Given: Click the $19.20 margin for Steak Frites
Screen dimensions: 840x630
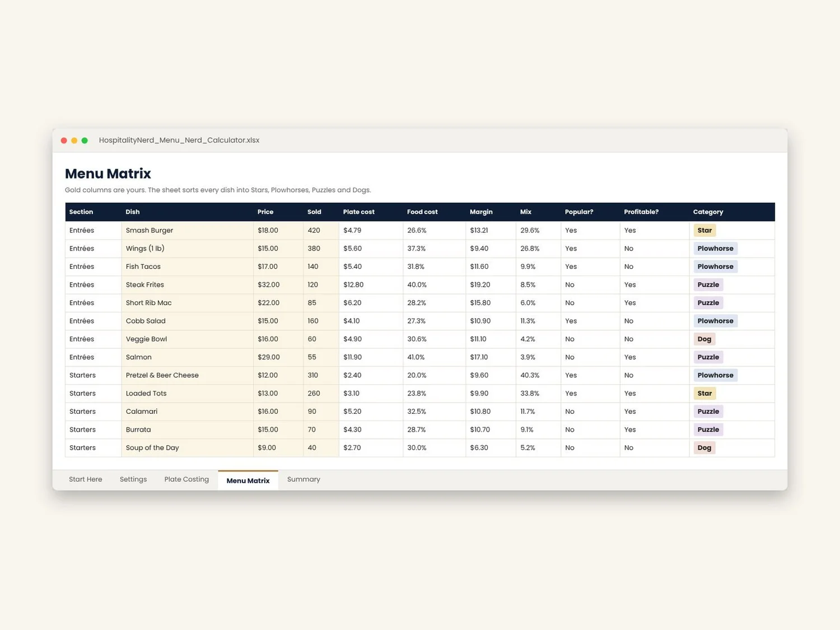Looking at the screenshot, I should [x=491, y=285].
